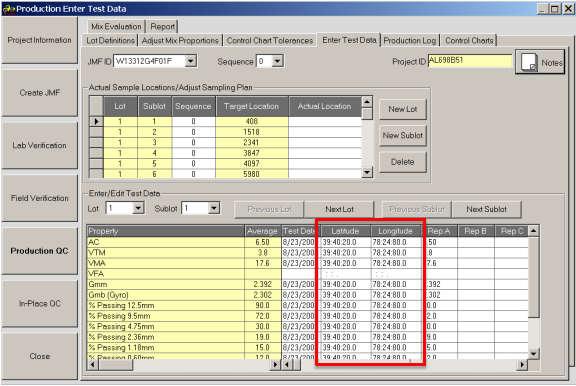
Task: Click the app icon in the title bar
Action: [8, 9]
